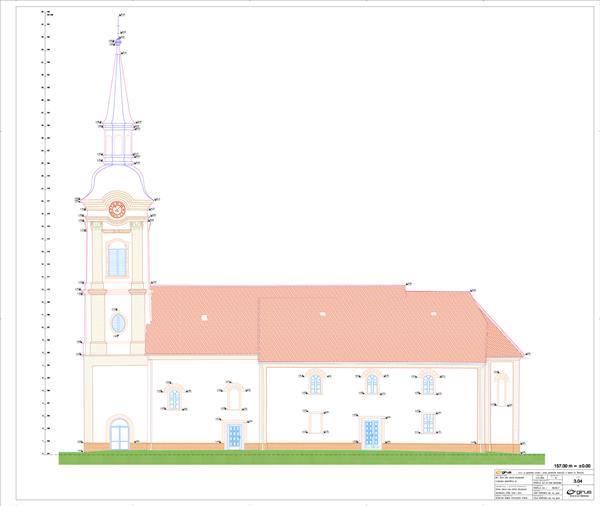Image resolution: width=600 pixels, height=506 pixels.
Task: Select the oval window on the tower
Action: point(118,323)
